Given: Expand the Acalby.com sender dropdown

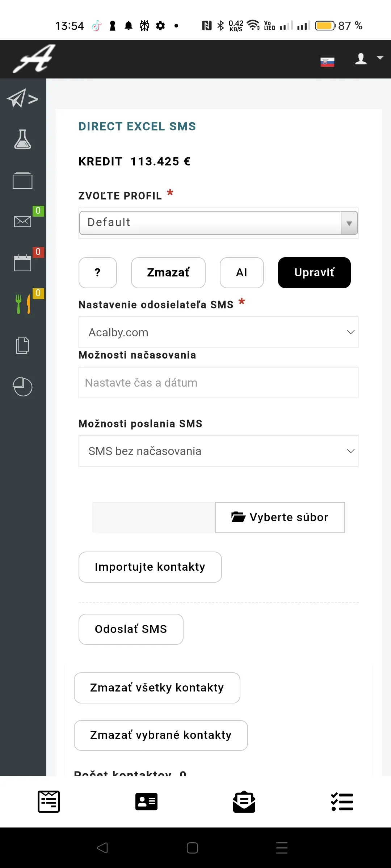Looking at the screenshot, I should pyautogui.click(x=219, y=332).
